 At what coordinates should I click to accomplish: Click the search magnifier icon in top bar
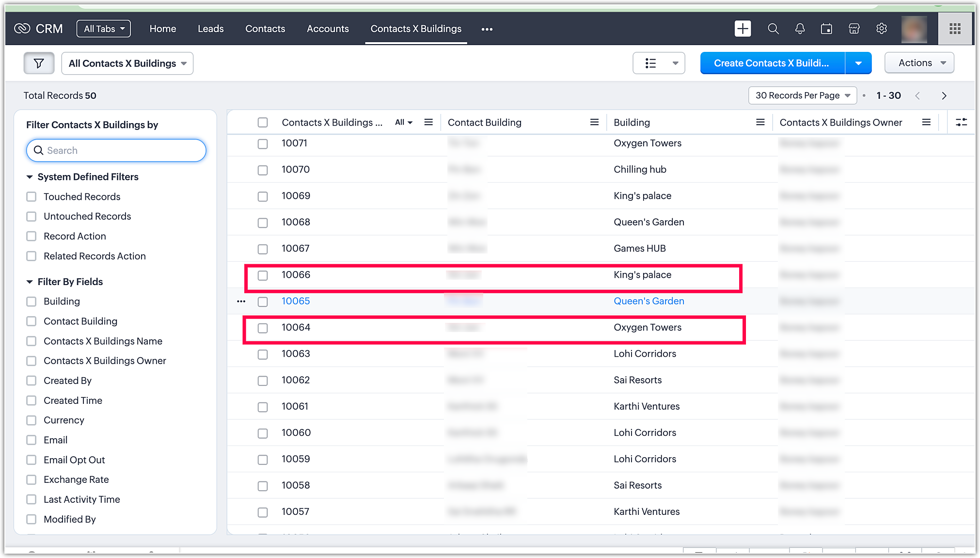point(773,29)
